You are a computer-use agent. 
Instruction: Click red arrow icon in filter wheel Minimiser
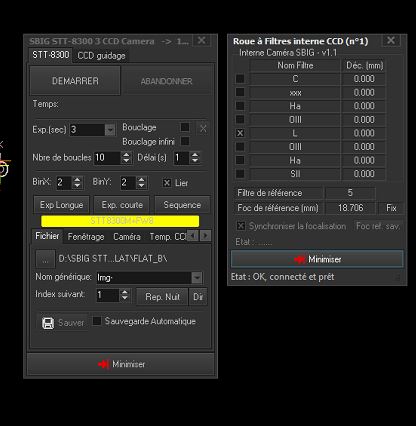(300, 259)
